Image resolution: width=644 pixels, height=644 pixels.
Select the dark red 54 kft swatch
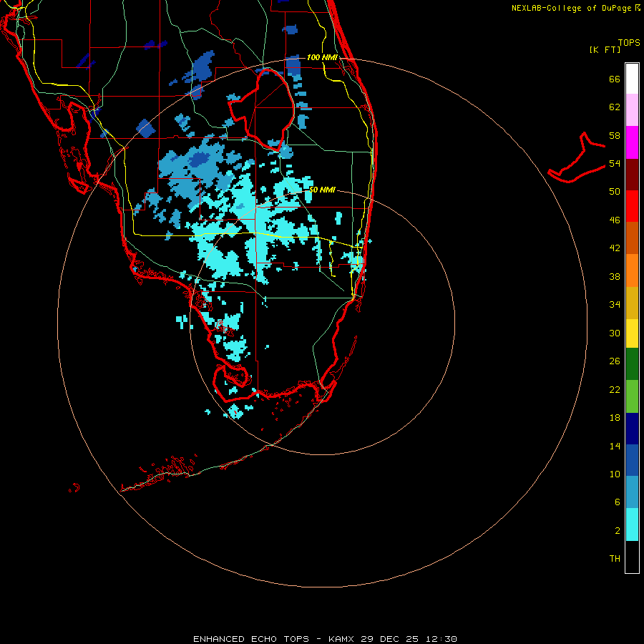(x=632, y=174)
